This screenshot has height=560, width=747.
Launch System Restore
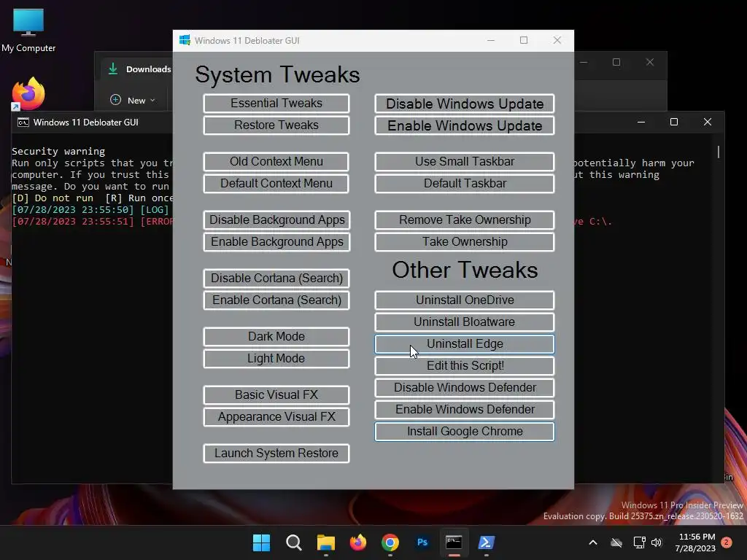pos(276,454)
